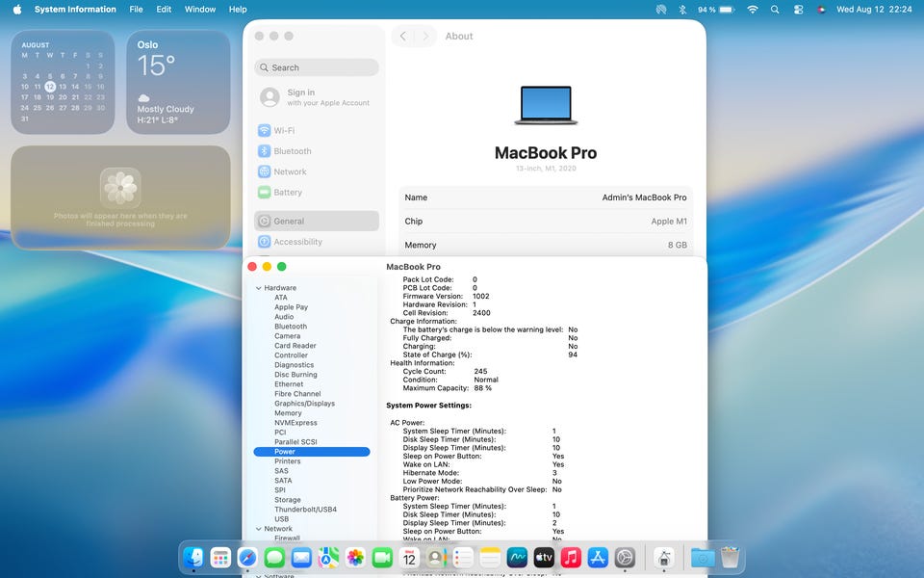The height and width of the screenshot is (578, 924).
Task: Open the Edit menu
Action: click(x=164, y=10)
